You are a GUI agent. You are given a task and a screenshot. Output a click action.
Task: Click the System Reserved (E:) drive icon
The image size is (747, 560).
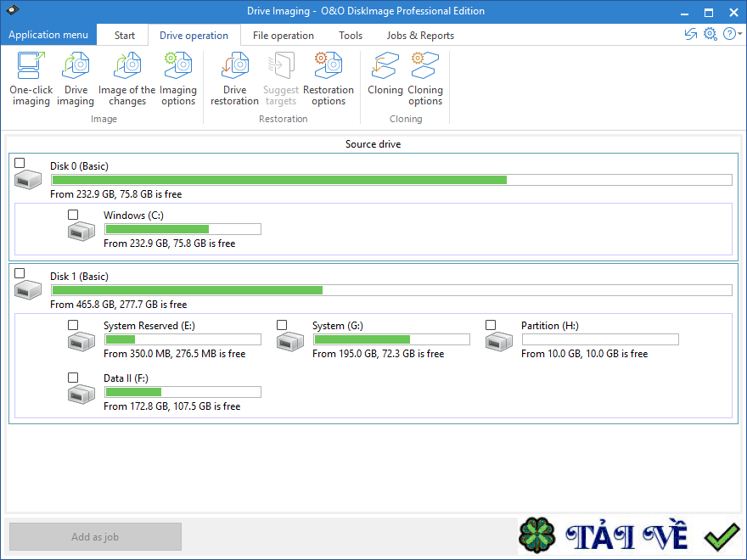click(81, 342)
